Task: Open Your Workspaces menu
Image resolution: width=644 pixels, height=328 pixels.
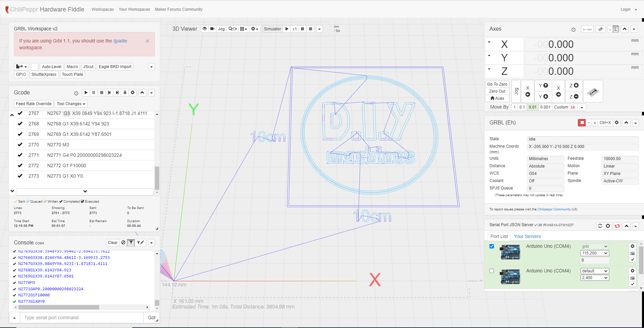Action: tap(134, 9)
